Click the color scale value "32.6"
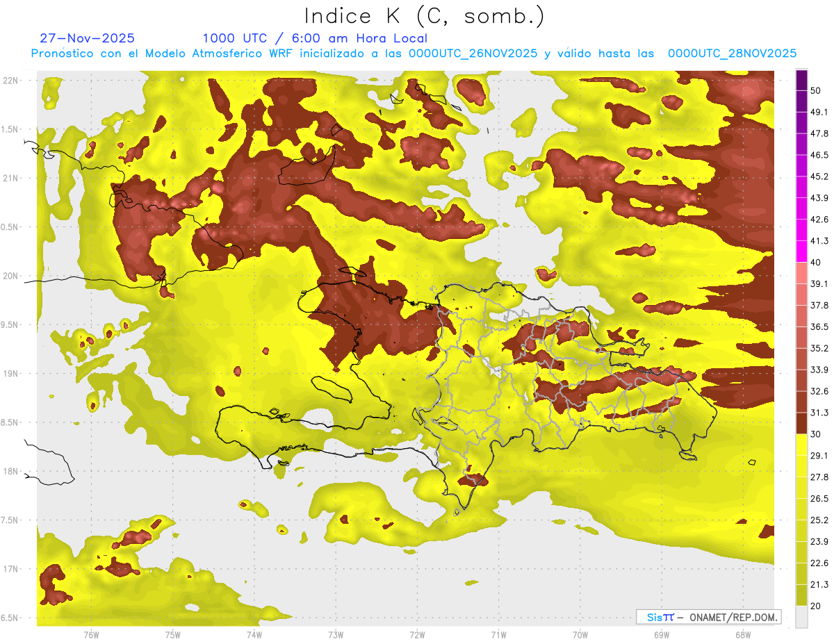The height and width of the screenshot is (644, 834). click(819, 391)
